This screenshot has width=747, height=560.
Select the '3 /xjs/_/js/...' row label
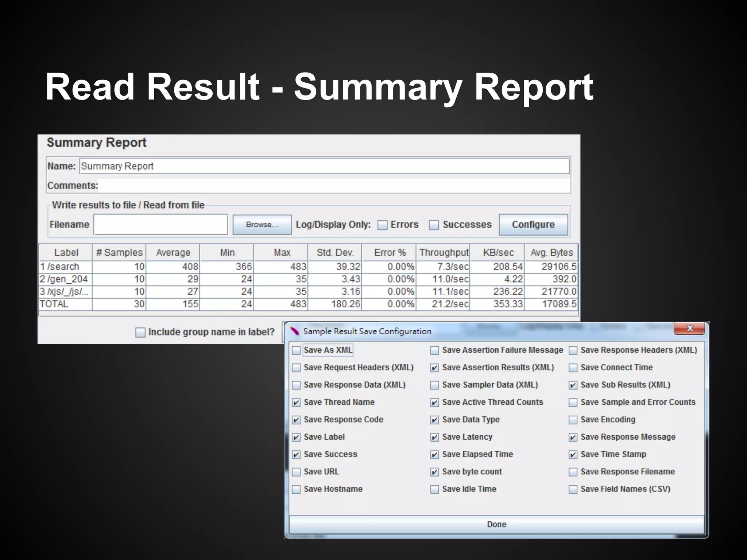point(66,292)
